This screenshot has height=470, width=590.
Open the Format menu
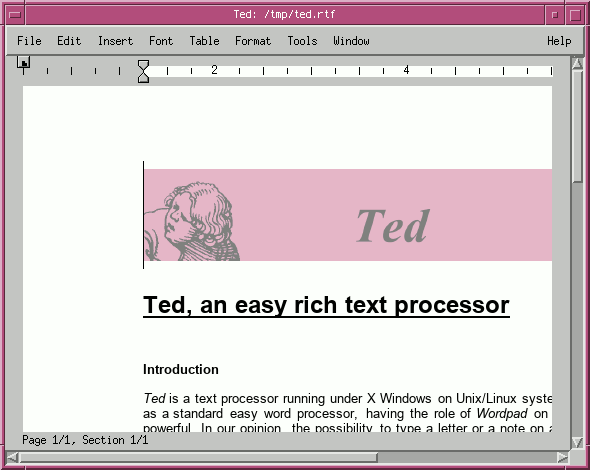(x=253, y=41)
